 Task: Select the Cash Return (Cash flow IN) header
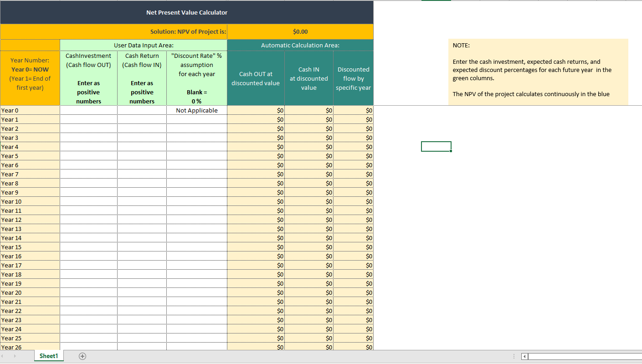pyautogui.click(x=142, y=78)
